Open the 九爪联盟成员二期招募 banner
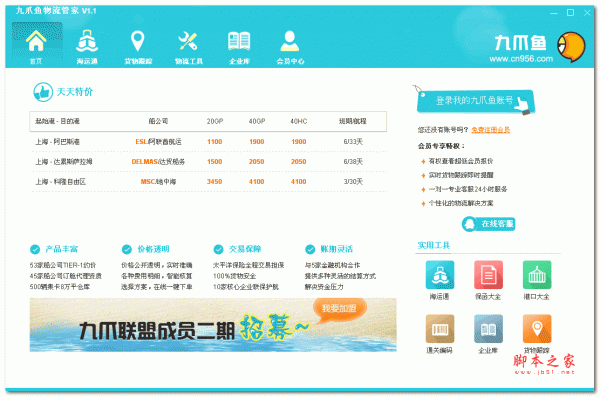The width and height of the screenshot is (600, 397). click(213, 325)
